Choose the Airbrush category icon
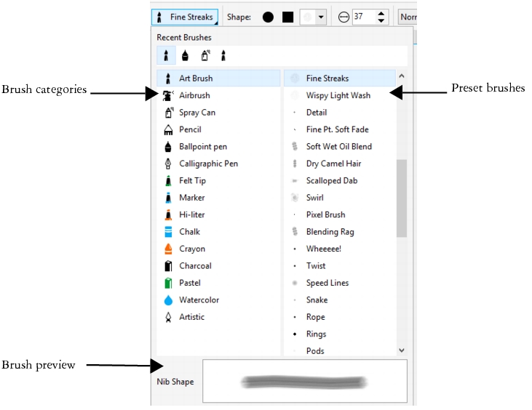 click(168, 95)
